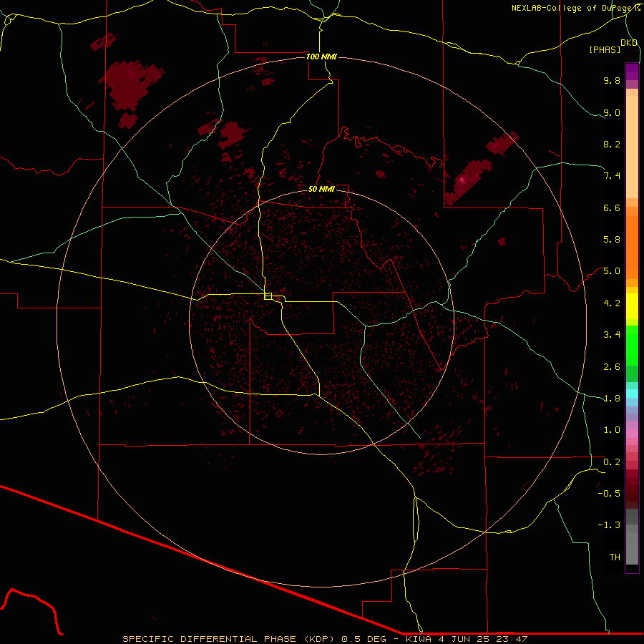Click the 1.0 value on the color scale
The image size is (644, 644).
point(612,430)
